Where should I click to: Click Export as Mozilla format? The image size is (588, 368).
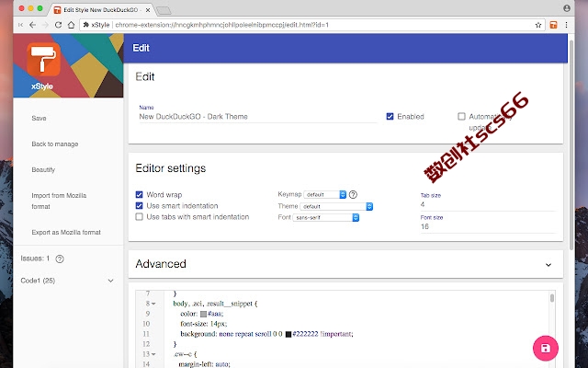click(x=66, y=233)
